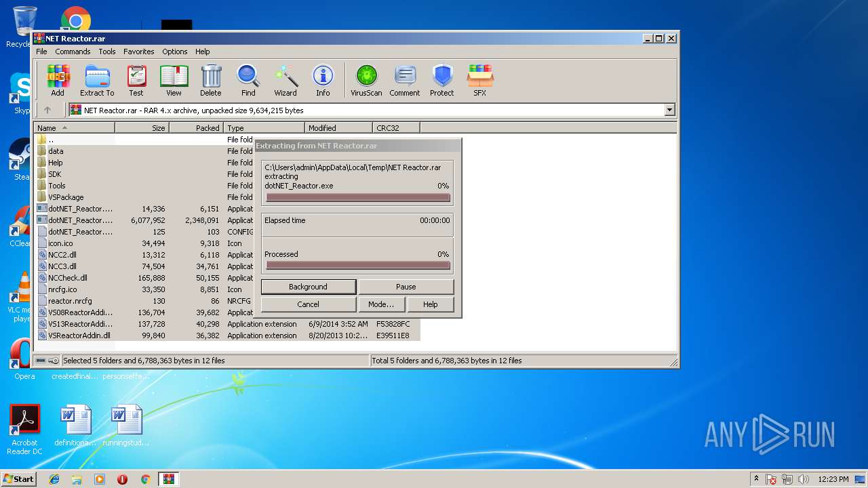868x488 pixels.
Task: Click the Delete trash icon
Action: pos(210,81)
